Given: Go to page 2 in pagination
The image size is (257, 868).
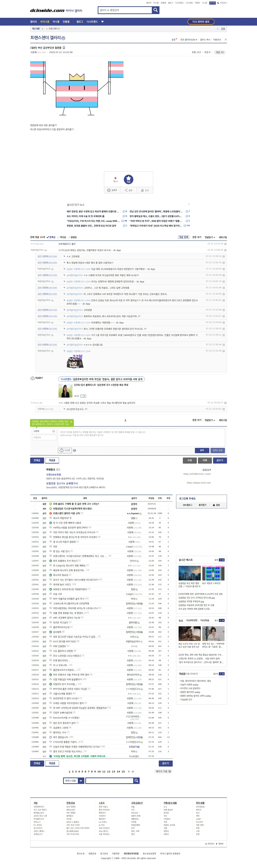Looking at the screenshot, I should [72, 771].
